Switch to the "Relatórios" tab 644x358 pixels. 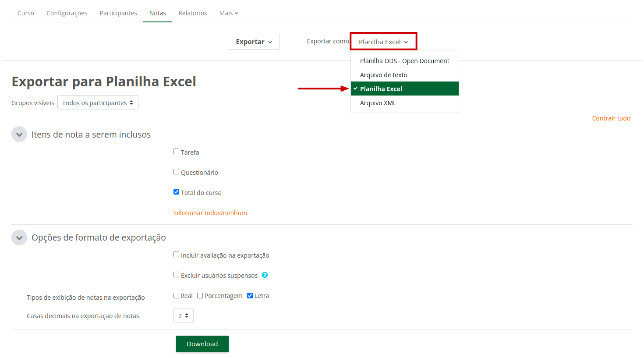pyautogui.click(x=192, y=13)
